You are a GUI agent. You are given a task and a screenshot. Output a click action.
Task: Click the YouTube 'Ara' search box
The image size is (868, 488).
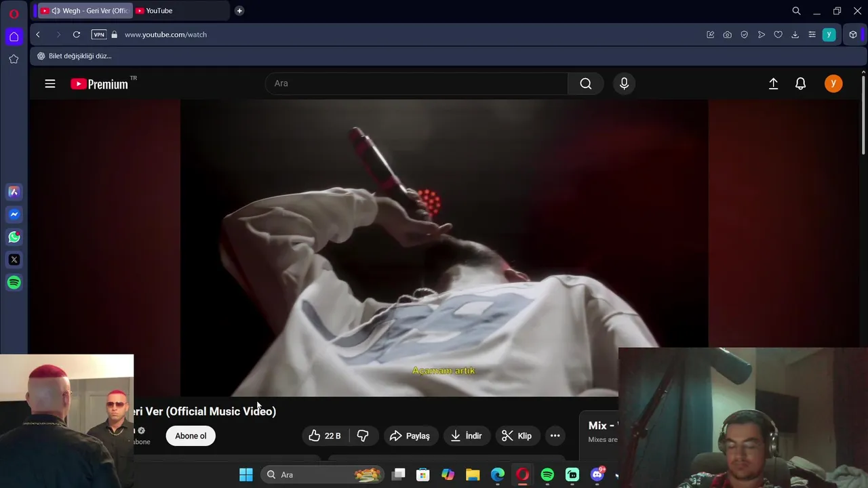(x=416, y=83)
